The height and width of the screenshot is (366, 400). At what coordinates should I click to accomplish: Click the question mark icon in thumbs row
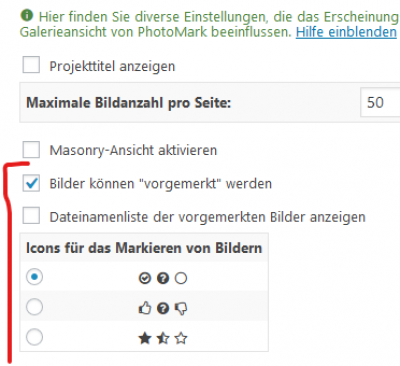pos(163,308)
